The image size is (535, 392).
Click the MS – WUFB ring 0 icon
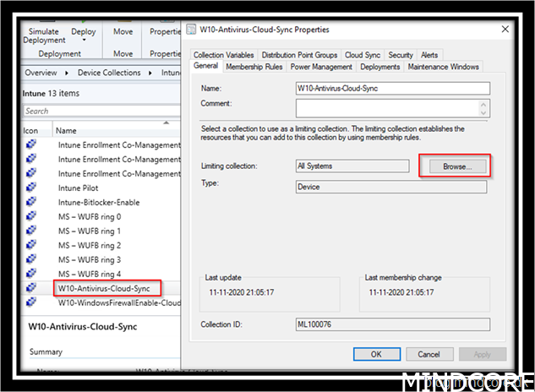coord(31,216)
